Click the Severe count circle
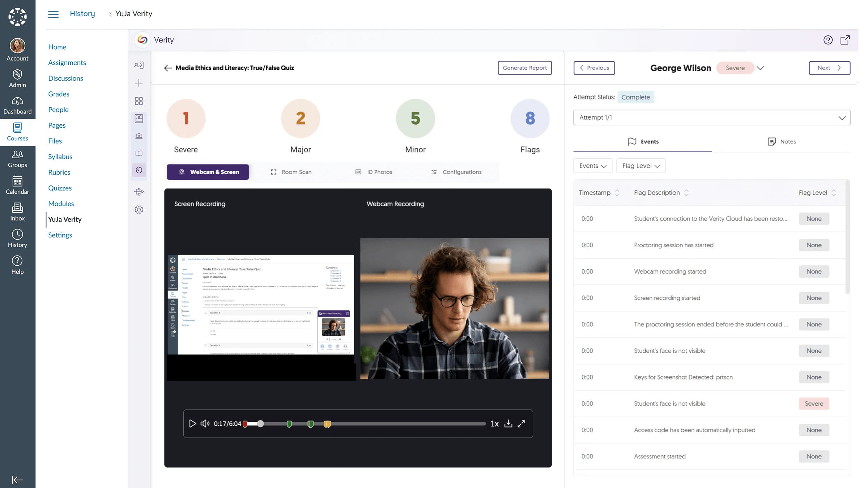Image resolution: width=868 pixels, height=488 pixels. pos(186,119)
